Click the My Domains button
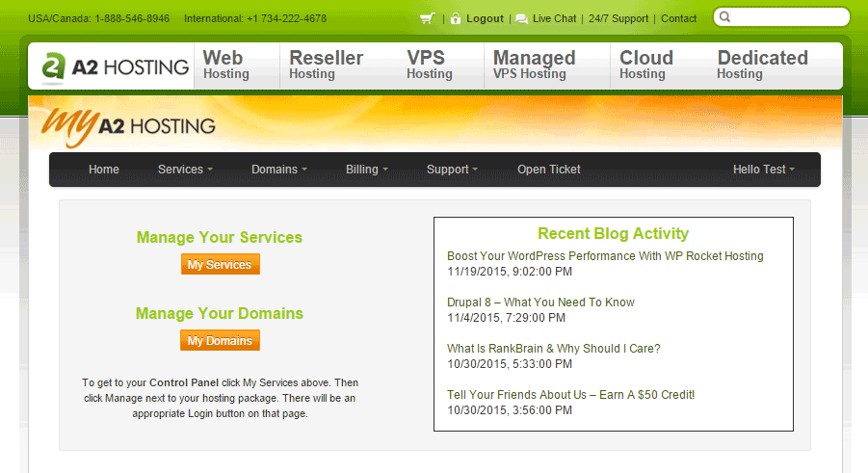868x473 pixels. point(220,341)
